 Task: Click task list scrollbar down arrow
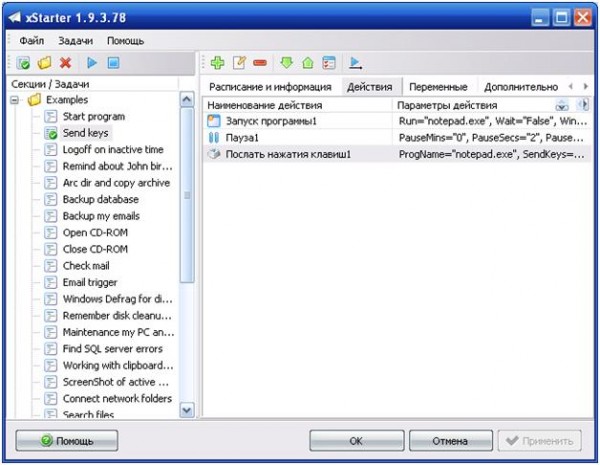click(187, 410)
